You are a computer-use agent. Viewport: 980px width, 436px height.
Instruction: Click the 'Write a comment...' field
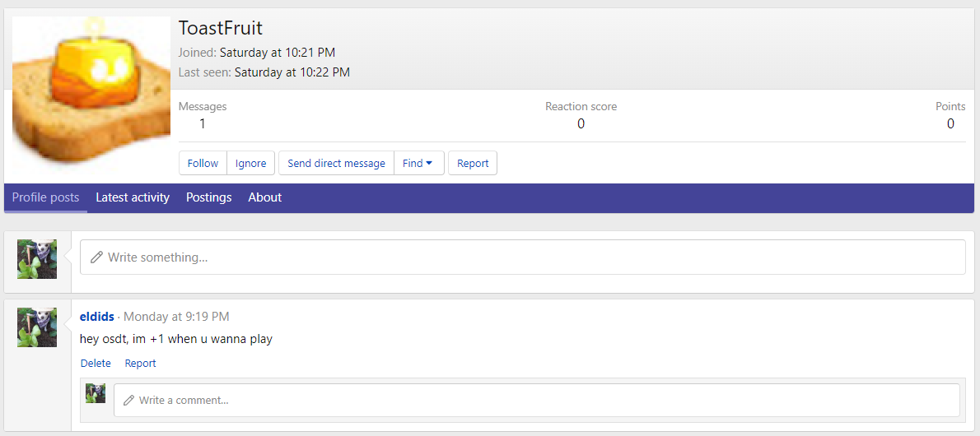[536, 400]
